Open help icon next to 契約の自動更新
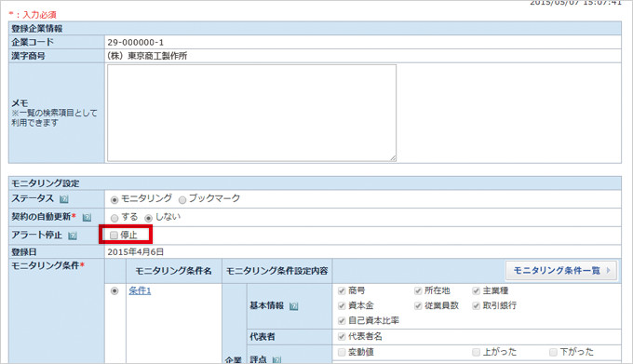Image resolution: width=633 pixels, height=364 pixels. point(87,218)
